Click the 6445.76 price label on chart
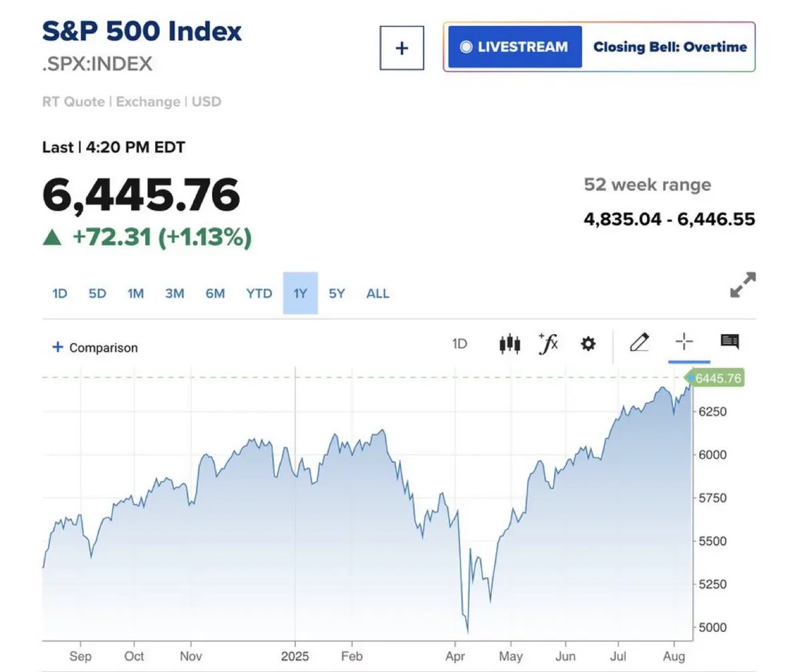Image resolution: width=802 pixels, height=672 pixels. click(715, 378)
